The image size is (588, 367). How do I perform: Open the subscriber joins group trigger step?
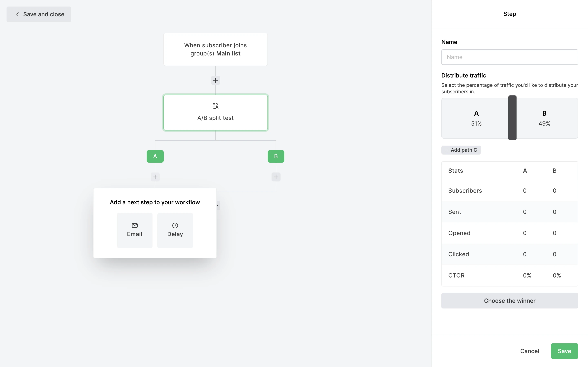click(x=215, y=49)
